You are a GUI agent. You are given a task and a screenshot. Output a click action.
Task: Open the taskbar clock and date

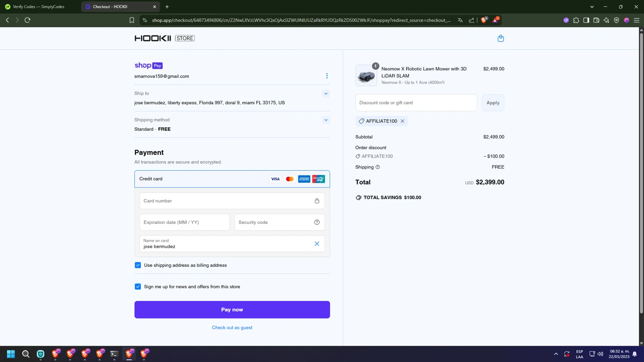pos(619,354)
